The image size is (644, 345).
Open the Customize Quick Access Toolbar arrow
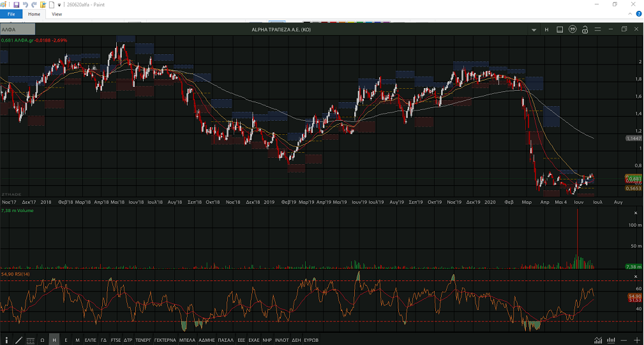(59, 4)
